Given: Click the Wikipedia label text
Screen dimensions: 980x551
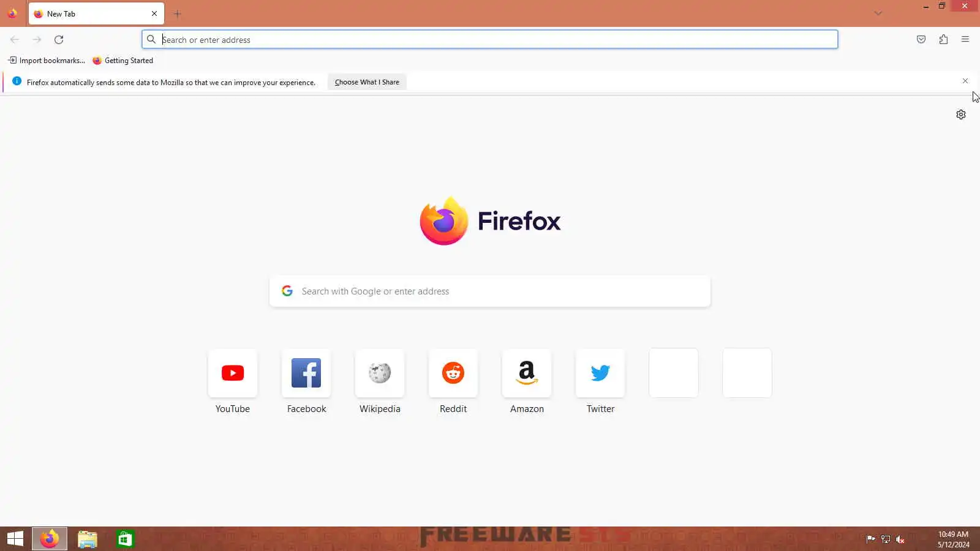Looking at the screenshot, I should (x=380, y=409).
